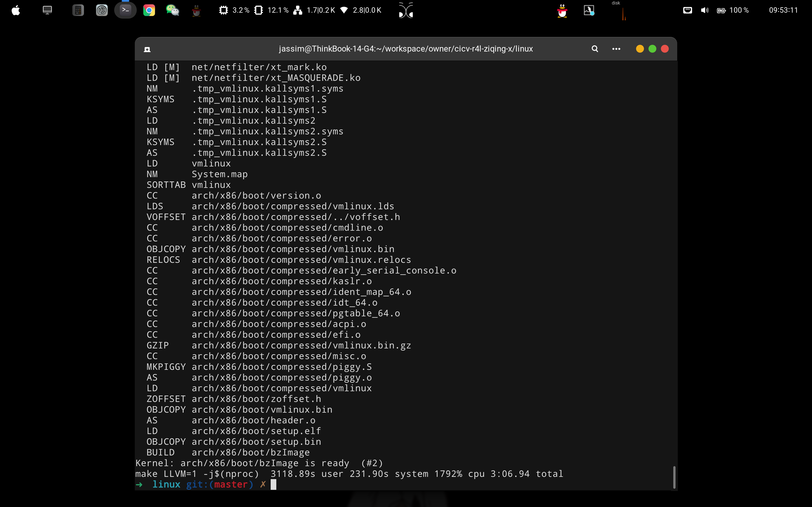Click the CPU usage 3.2% indicator
This screenshot has height=507, width=812.
coord(235,10)
